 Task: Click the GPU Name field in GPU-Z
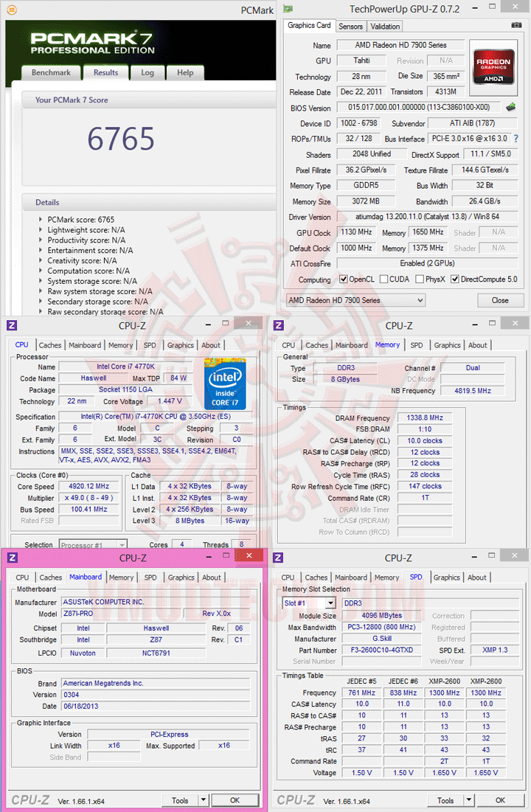[401, 45]
